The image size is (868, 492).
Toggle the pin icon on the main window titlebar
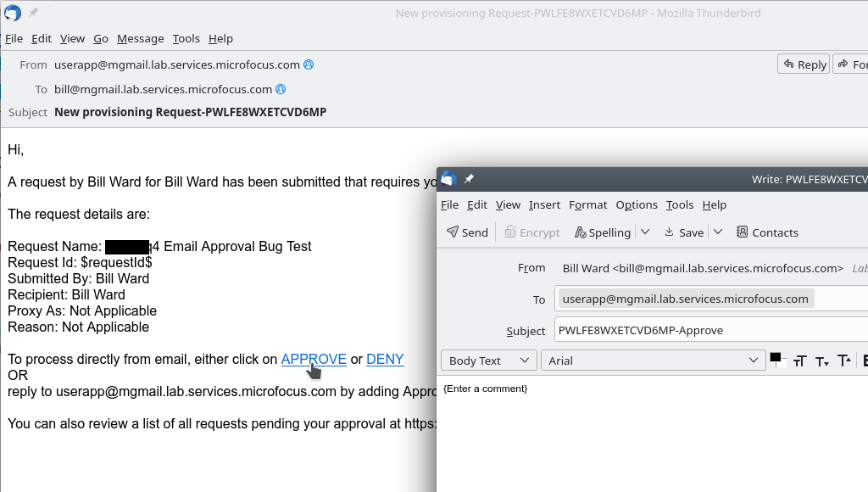(x=34, y=12)
